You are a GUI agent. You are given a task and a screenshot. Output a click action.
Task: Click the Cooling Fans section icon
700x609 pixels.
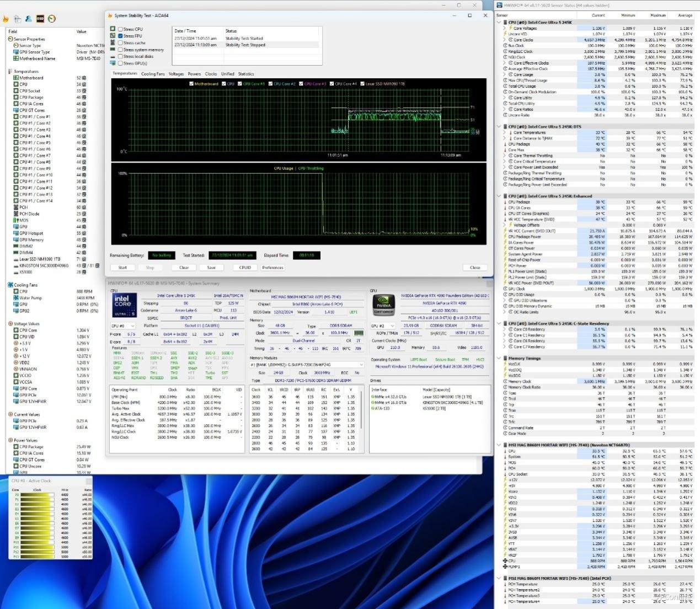point(10,285)
